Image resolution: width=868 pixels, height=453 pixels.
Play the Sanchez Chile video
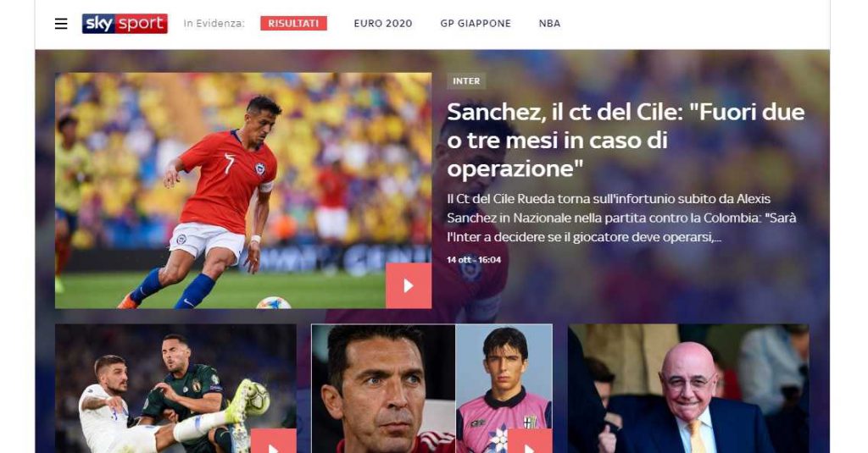coord(409,285)
